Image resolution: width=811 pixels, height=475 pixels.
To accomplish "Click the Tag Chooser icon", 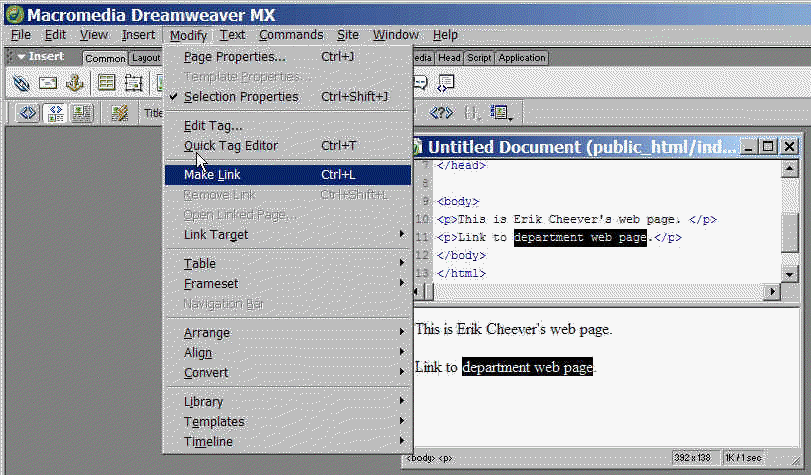I will [x=446, y=83].
